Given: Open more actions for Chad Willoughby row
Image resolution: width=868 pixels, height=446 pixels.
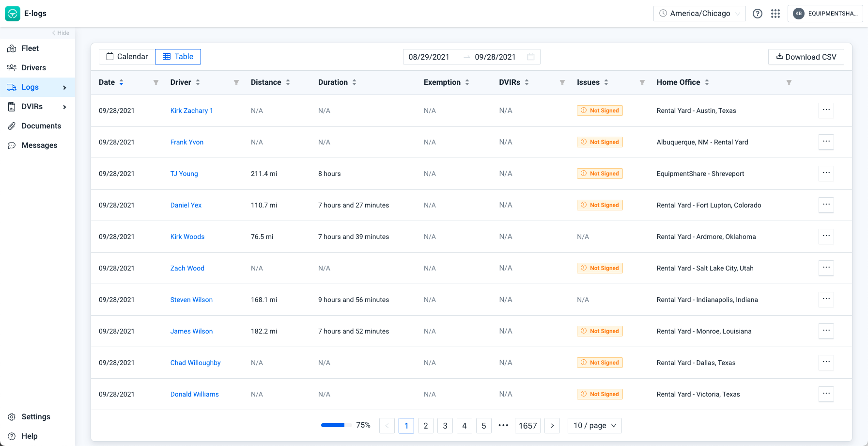Looking at the screenshot, I should [x=826, y=363].
